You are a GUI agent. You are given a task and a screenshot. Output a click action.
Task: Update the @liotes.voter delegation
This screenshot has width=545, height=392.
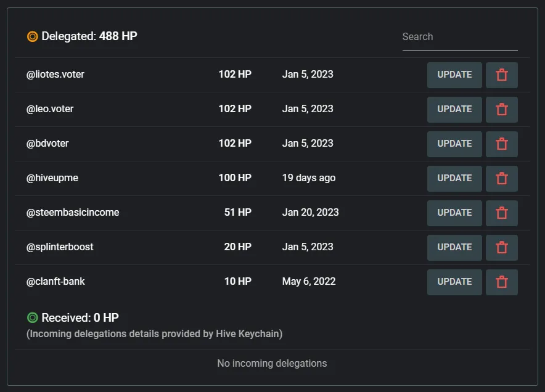coord(454,75)
